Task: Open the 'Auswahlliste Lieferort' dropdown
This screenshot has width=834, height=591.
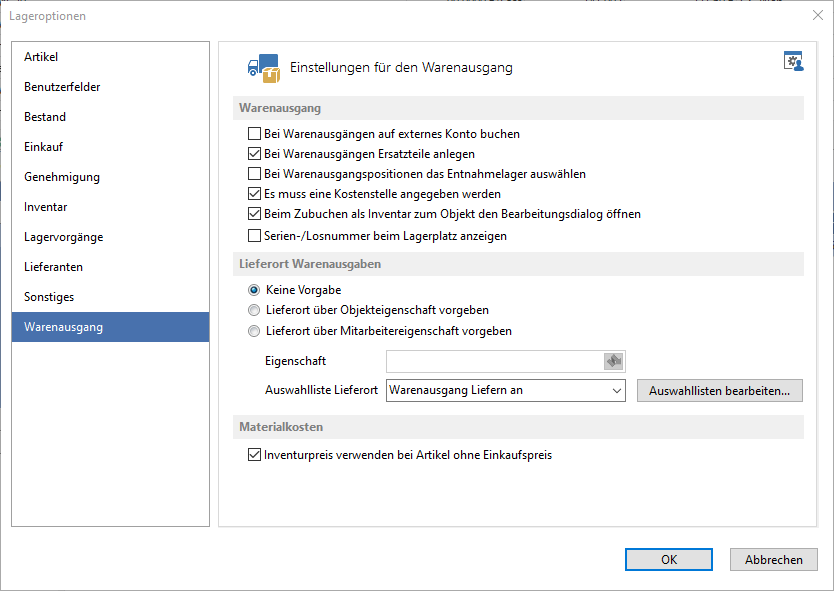Action: pyautogui.click(x=506, y=390)
